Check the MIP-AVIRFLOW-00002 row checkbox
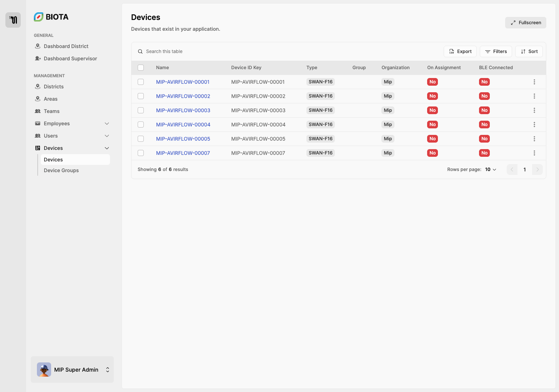The width and height of the screenshot is (559, 392). click(x=141, y=96)
